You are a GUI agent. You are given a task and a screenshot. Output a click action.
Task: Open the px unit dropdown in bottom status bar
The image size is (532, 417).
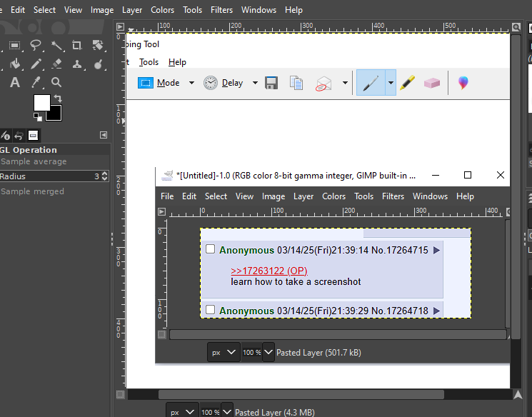tap(181, 412)
